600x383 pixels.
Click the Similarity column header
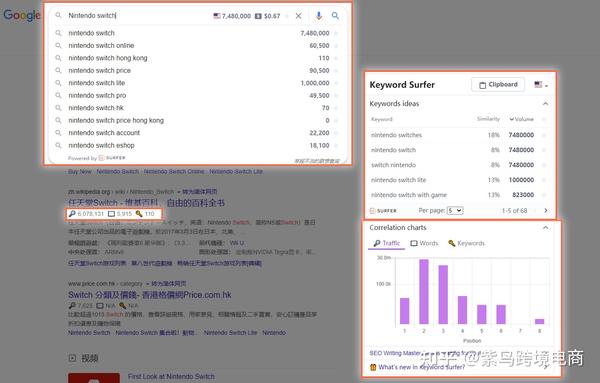click(488, 119)
